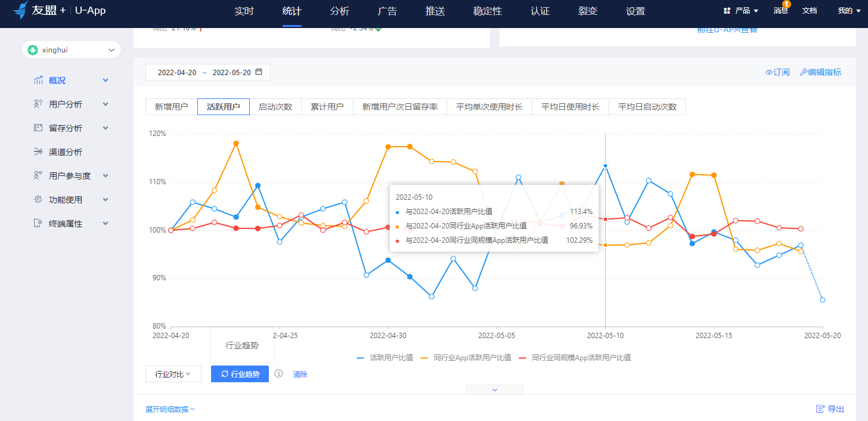Select the 推送 menu in the top navigation
Viewport: 868px width, 421px height.
pyautogui.click(x=435, y=10)
